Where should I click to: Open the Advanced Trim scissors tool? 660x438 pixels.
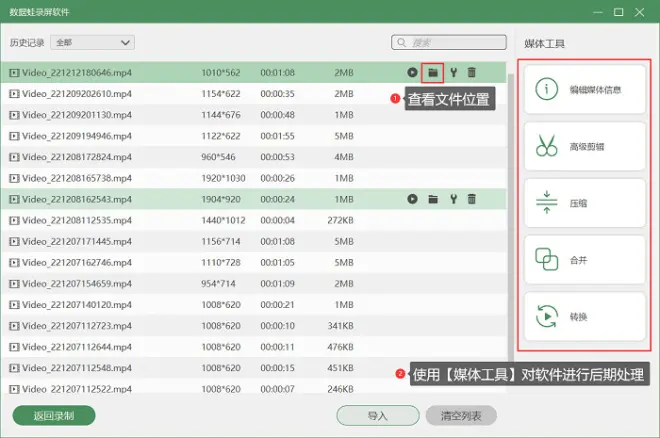585,146
